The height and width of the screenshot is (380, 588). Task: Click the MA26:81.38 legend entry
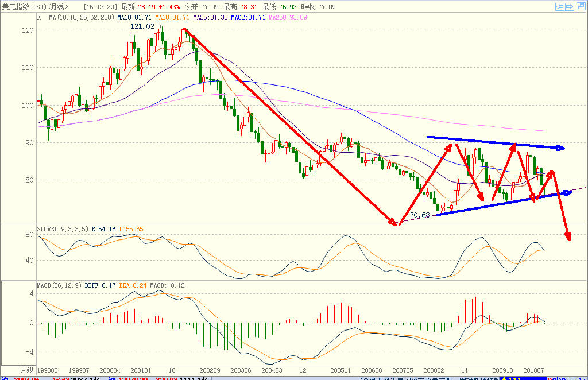coord(210,17)
